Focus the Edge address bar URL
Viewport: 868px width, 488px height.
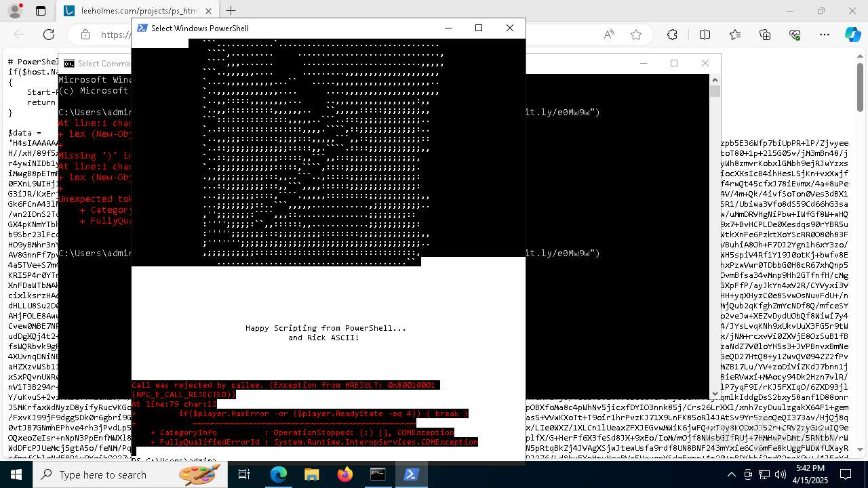[x=116, y=35]
